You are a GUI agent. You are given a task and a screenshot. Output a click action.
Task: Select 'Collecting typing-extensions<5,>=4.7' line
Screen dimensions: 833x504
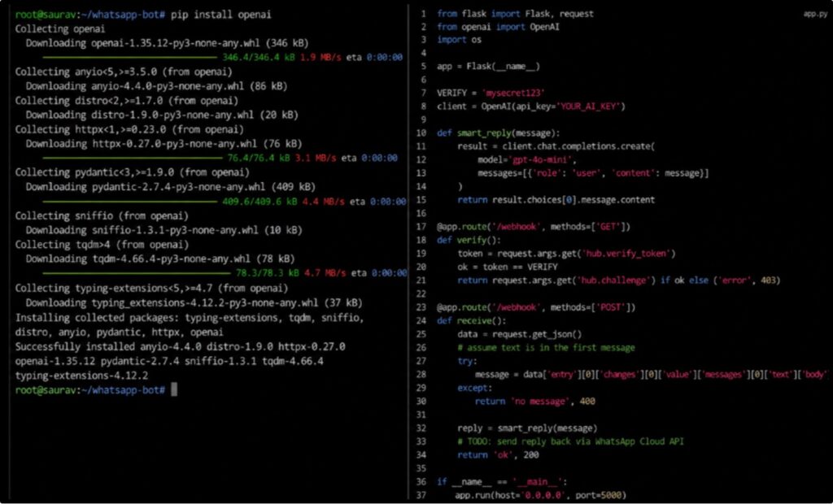tap(151, 288)
